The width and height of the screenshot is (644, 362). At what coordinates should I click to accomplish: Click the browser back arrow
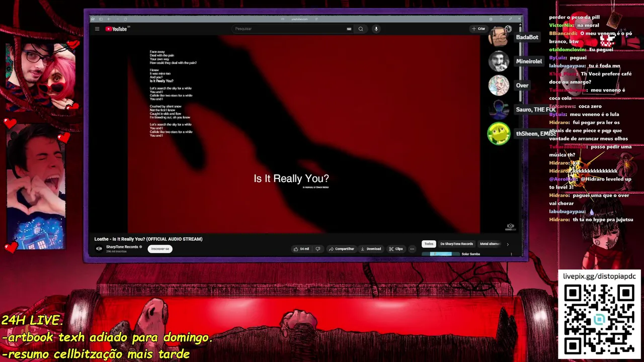(109, 19)
